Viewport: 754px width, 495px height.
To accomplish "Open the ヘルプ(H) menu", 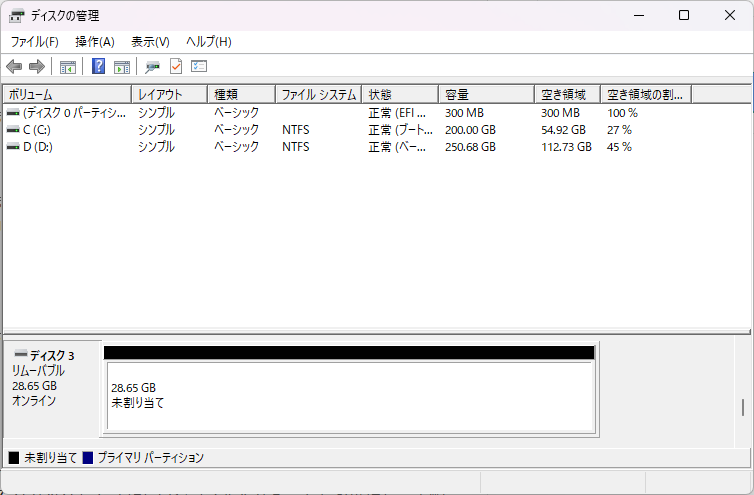I will coord(209,42).
